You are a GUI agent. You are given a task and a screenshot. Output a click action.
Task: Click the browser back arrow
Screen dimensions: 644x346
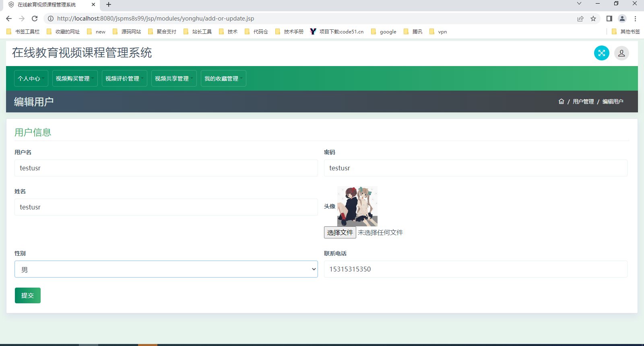click(x=9, y=19)
